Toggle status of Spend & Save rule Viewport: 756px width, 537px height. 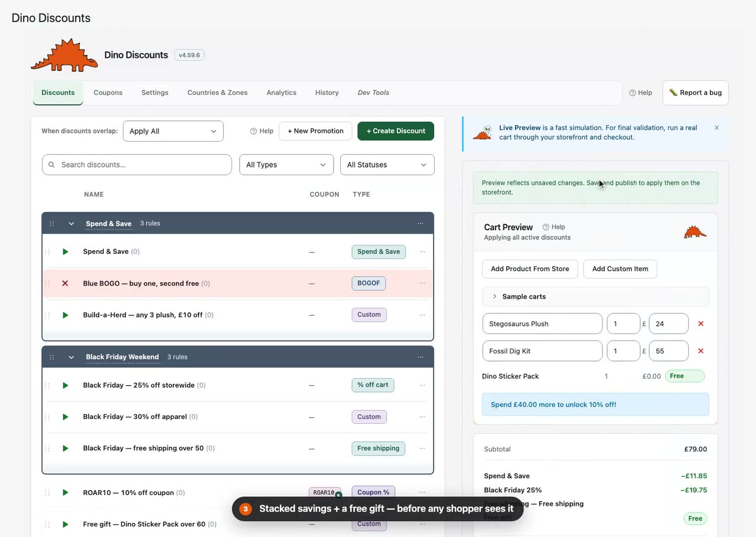[66, 252]
